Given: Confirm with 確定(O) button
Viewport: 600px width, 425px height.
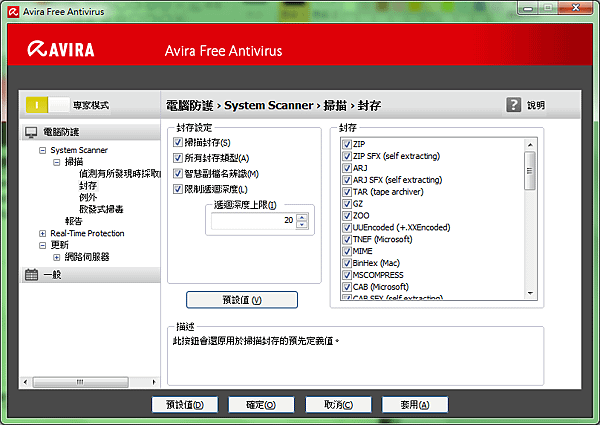Looking at the screenshot, I should point(261,405).
